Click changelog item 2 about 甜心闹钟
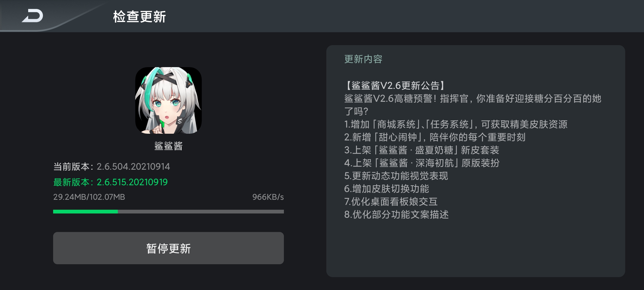This screenshot has width=644, height=290. [435, 137]
